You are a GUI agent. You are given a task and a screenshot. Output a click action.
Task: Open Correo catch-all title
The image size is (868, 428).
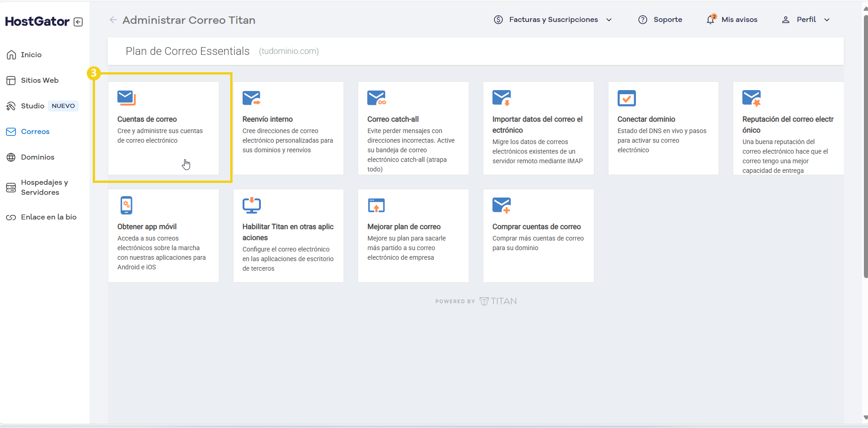[x=393, y=119]
